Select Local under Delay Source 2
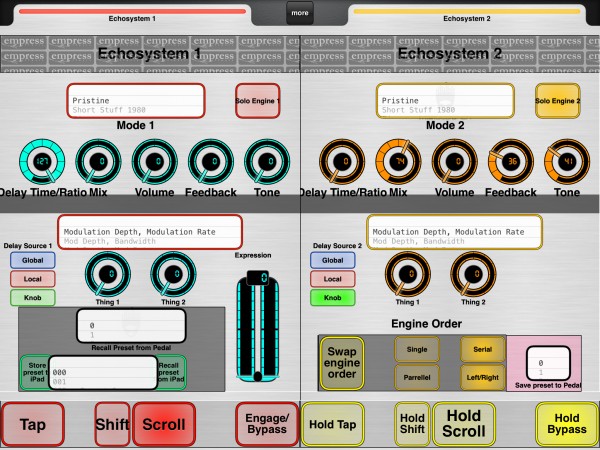The image size is (600, 450). coord(333,279)
